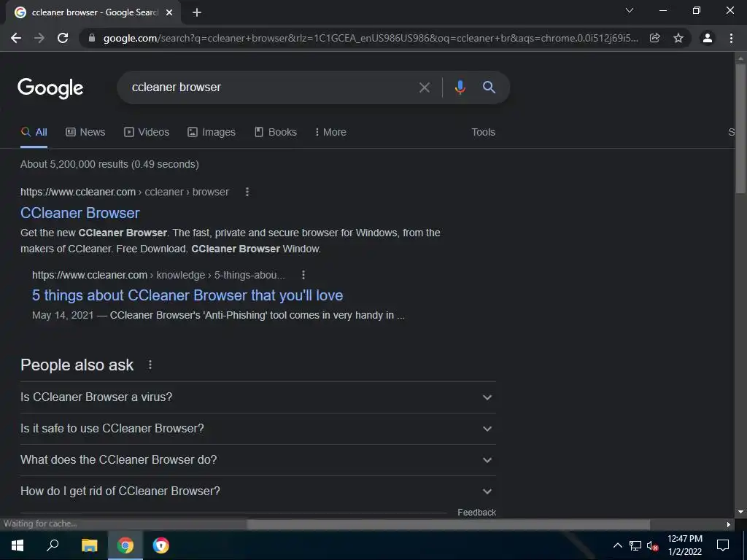747x560 pixels.
Task: Open the Windows Start menu
Action: coord(18,545)
